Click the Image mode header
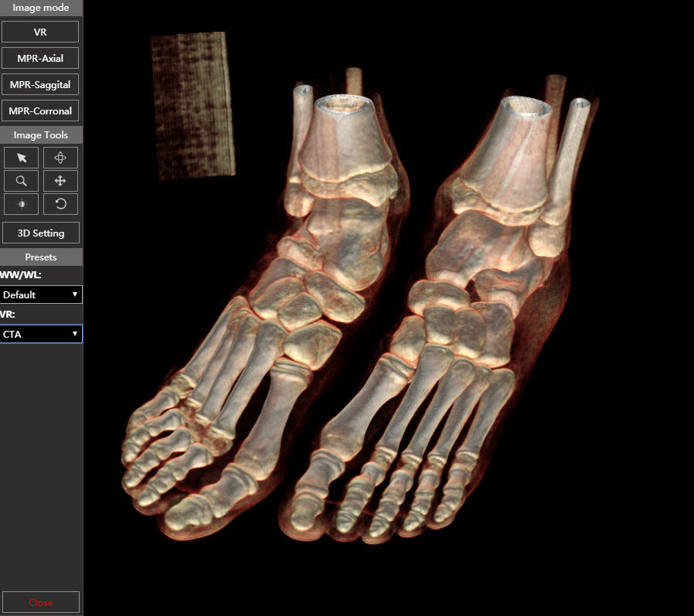The height and width of the screenshot is (616, 694). click(x=41, y=8)
